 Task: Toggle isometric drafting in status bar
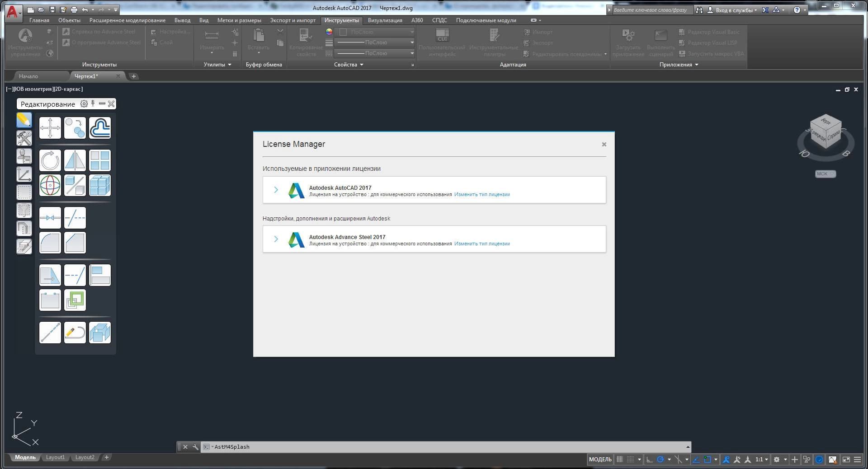679,460
